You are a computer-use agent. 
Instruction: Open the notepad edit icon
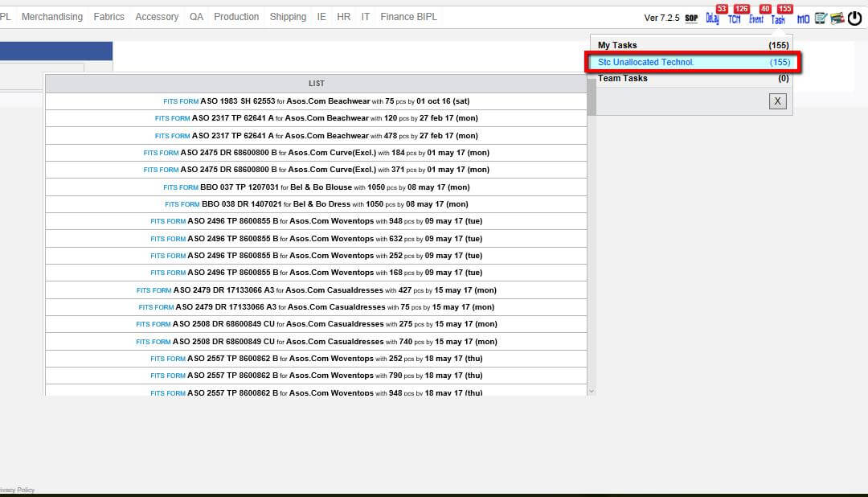(821, 18)
